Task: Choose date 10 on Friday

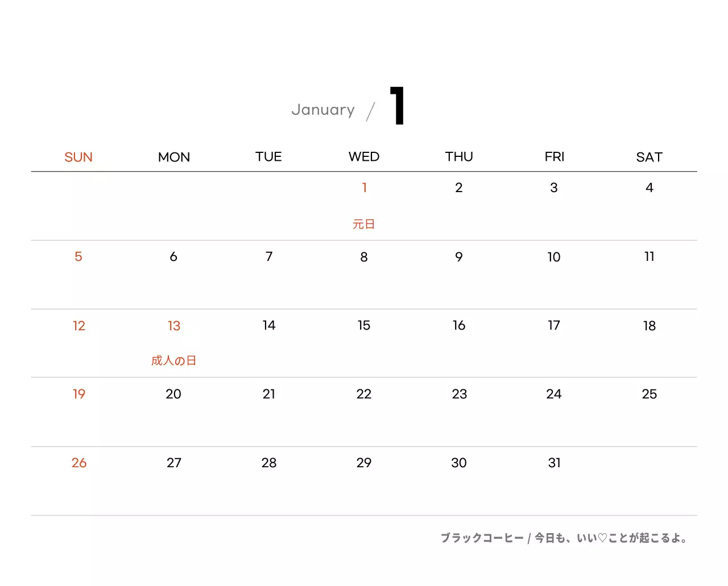Action: click(554, 257)
